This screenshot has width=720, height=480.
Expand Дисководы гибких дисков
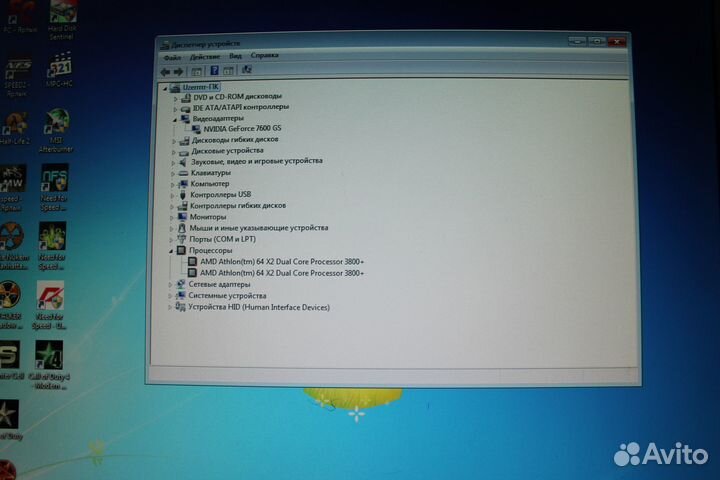(174, 141)
